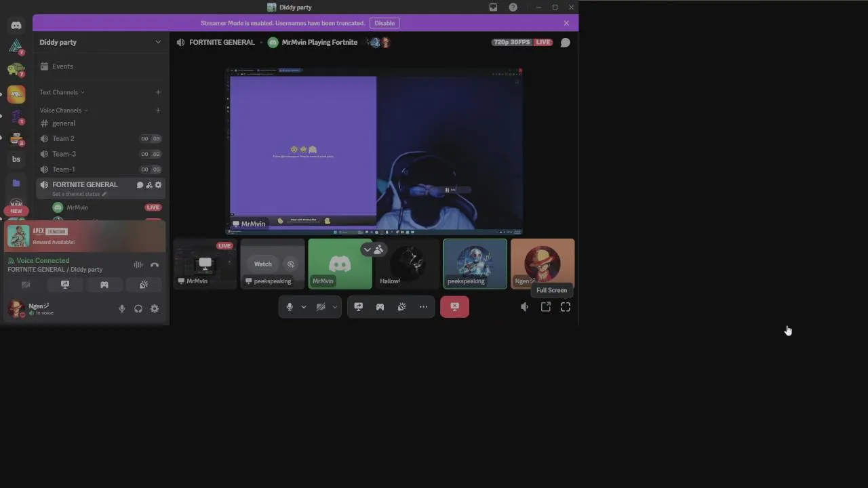Toggle headphone deafen in user panel
Viewport: 868px width, 488px height.
[138, 309]
